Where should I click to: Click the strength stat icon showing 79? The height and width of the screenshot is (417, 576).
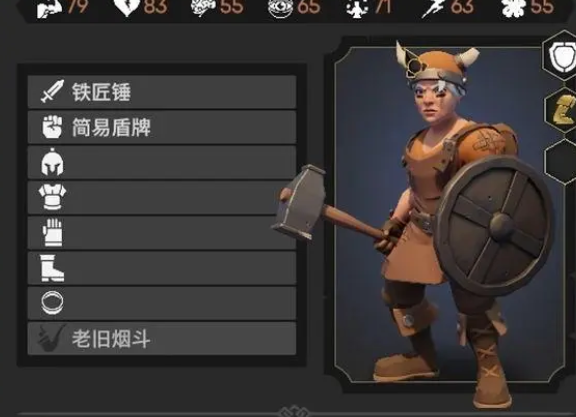click(x=49, y=9)
